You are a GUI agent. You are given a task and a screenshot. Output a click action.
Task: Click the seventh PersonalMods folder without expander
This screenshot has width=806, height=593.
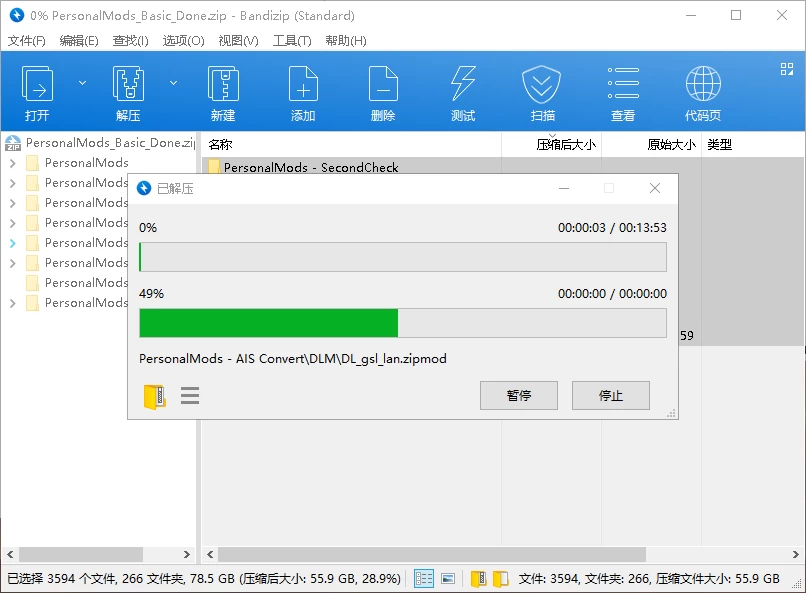coord(86,283)
